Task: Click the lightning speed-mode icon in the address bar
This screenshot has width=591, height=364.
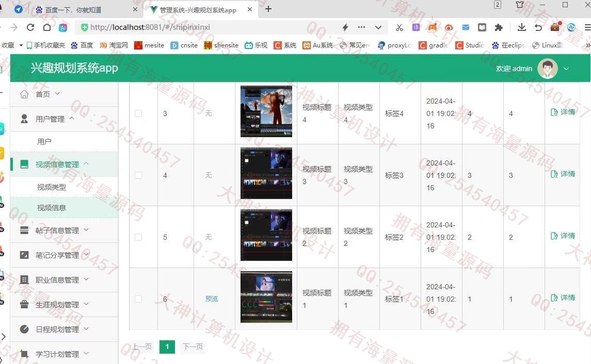Action: 345,27
